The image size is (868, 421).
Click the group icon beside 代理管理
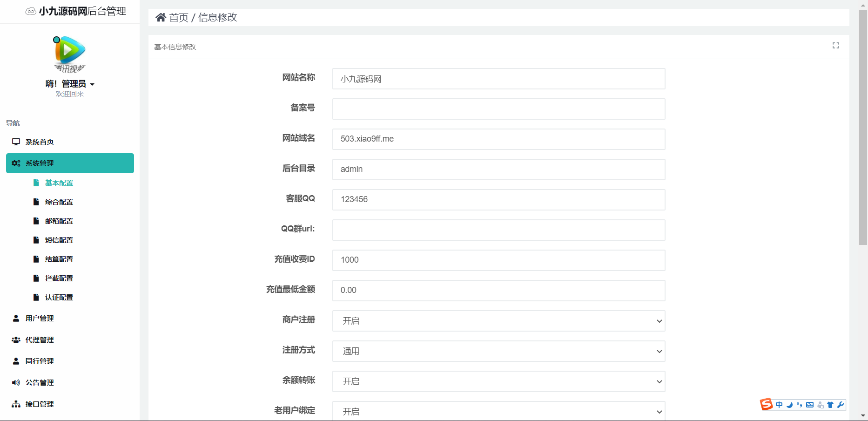[x=16, y=340]
